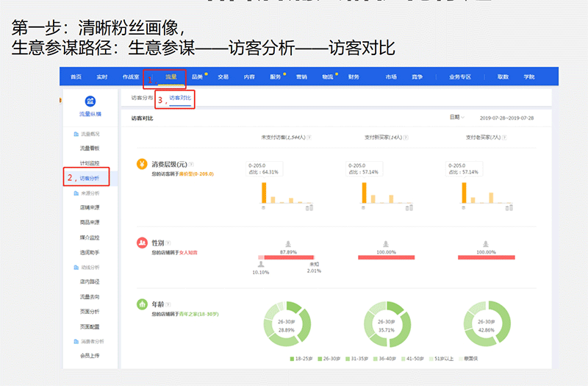This screenshot has width=588, height=386.
Task: Click the help icon next to 消费层级(元)
Action: pos(191,165)
